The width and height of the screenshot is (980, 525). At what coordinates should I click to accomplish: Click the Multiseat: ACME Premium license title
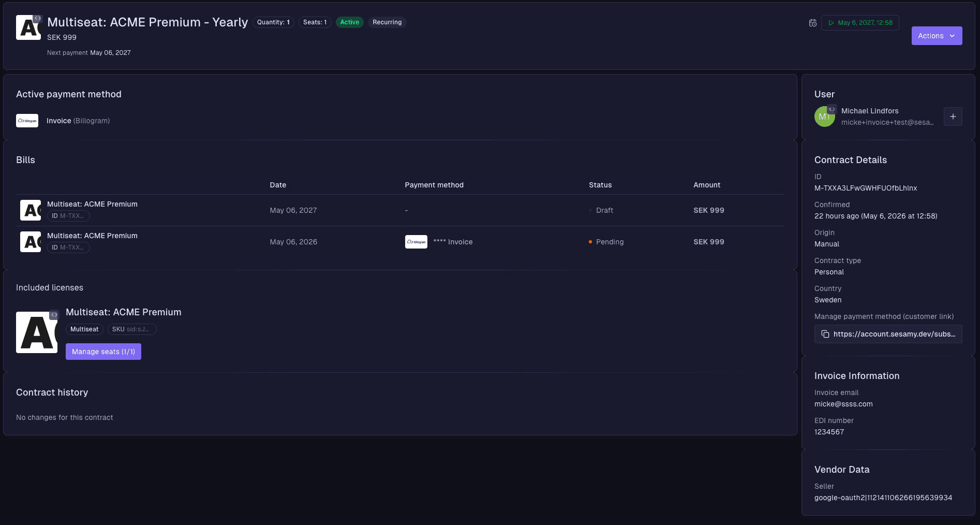[x=124, y=312]
